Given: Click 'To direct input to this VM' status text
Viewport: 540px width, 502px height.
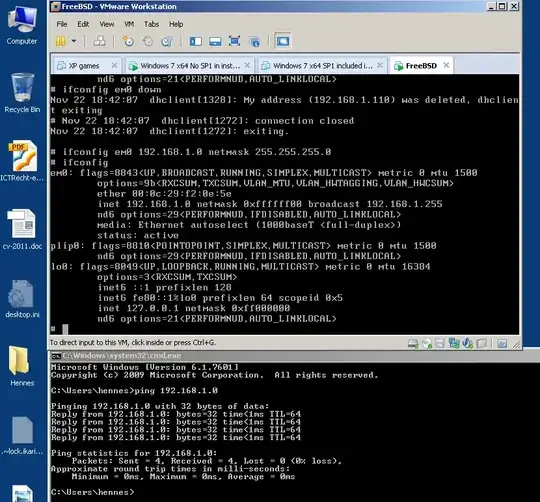Looking at the screenshot, I should (x=133, y=343).
